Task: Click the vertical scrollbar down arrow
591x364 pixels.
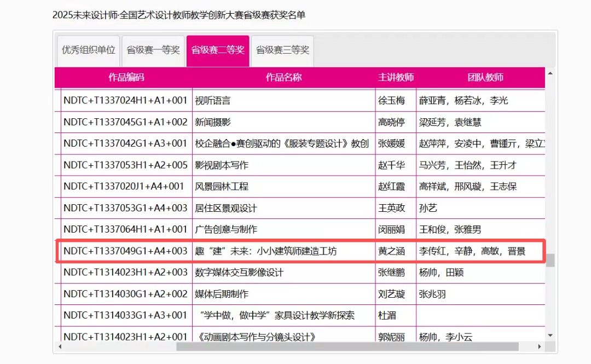Action: tap(551, 336)
